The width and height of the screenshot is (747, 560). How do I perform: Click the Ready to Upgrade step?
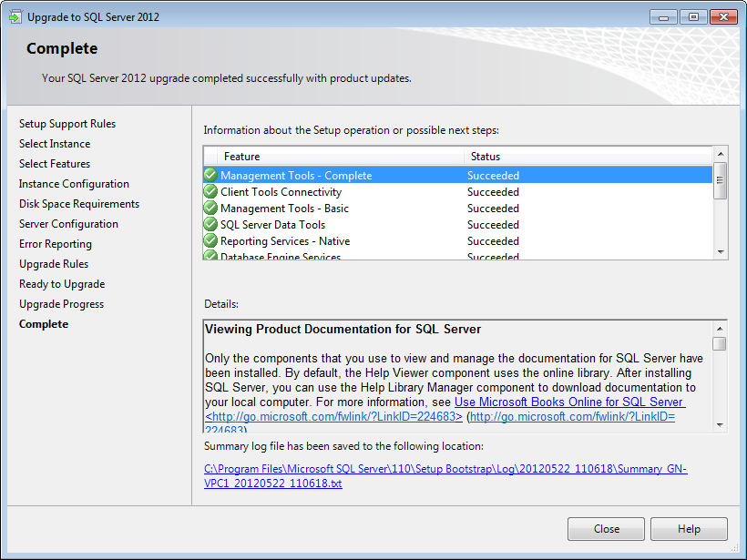[62, 284]
